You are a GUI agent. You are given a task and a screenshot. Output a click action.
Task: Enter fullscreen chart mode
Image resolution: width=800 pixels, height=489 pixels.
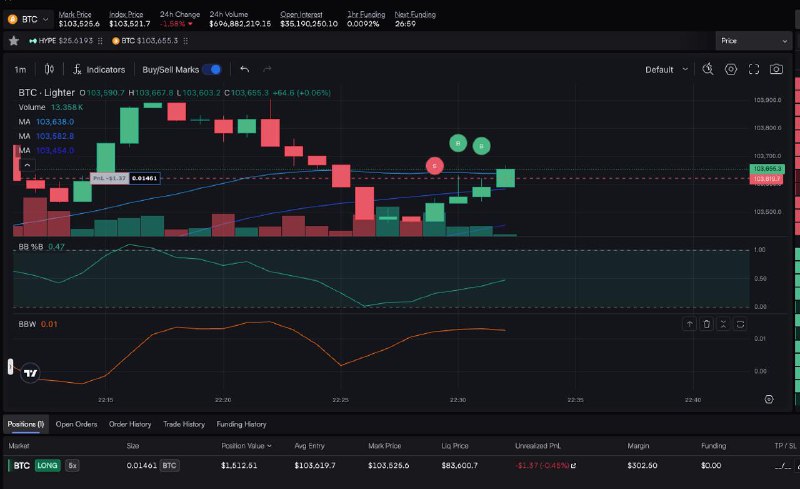pos(754,69)
